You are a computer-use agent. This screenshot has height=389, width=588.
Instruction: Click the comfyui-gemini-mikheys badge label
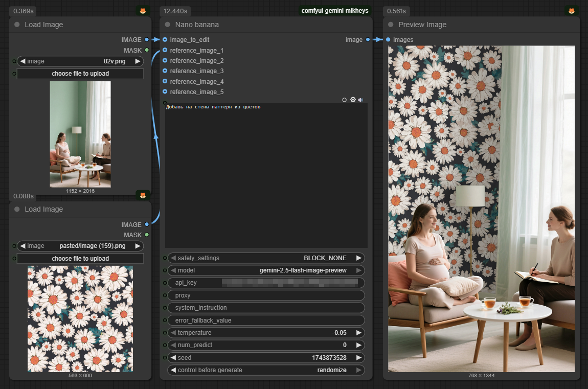(x=335, y=11)
